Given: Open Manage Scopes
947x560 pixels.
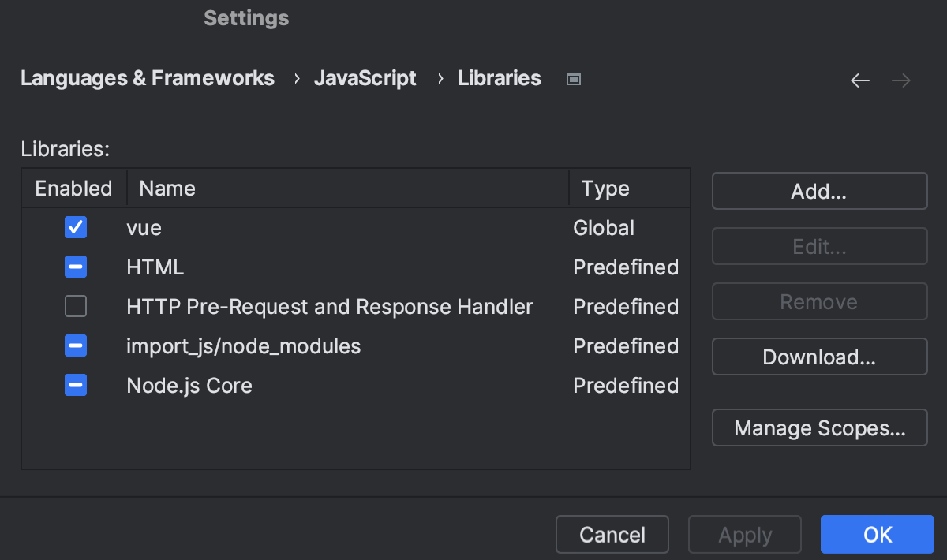Looking at the screenshot, I should (x=819, y=427).
